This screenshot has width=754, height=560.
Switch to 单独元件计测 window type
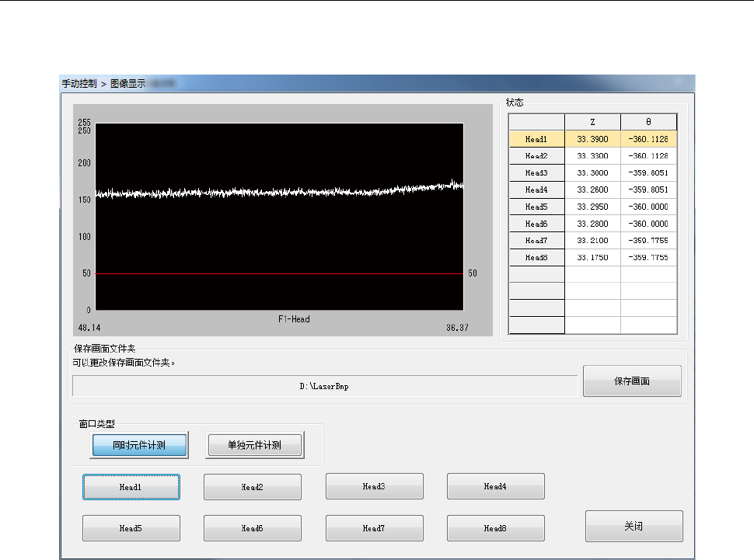point(254,446)
